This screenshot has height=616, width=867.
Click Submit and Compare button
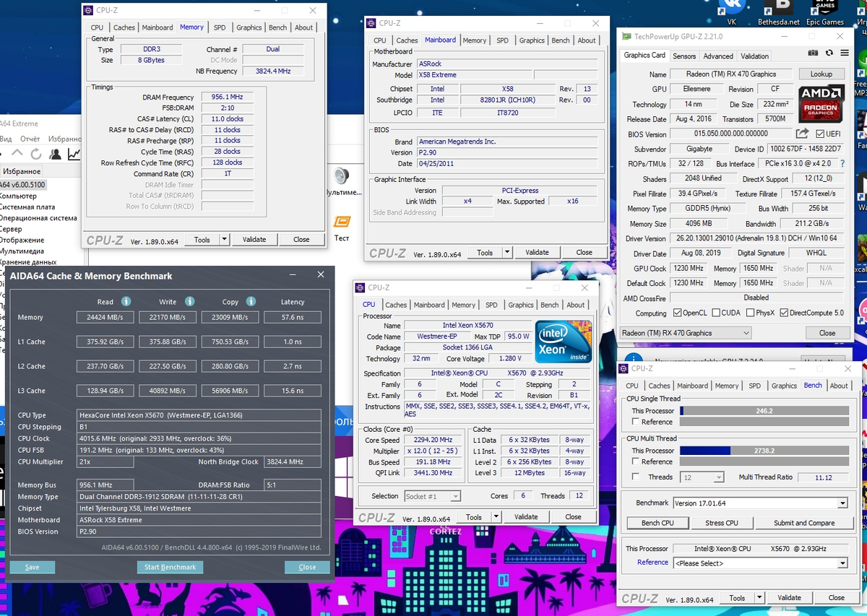click(x=804, y=523)
